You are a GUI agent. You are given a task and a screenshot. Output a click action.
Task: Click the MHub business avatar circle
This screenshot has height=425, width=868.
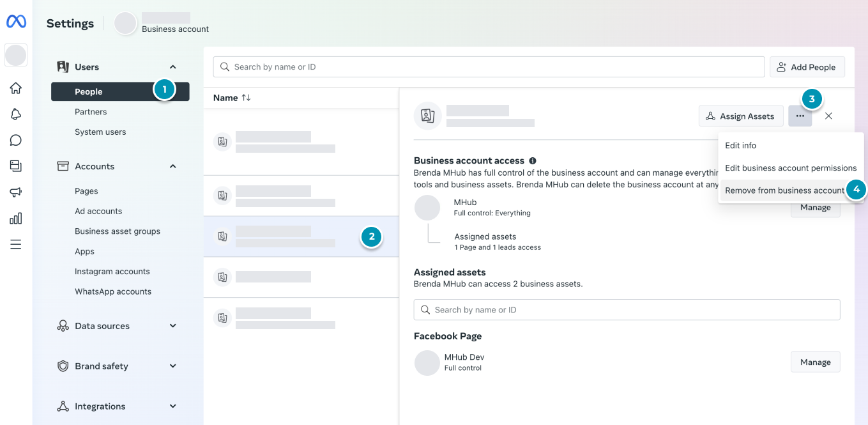(427, 208)
